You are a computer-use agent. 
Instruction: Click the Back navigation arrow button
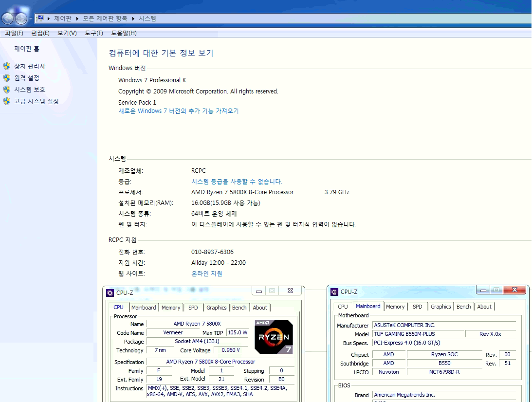8,18
